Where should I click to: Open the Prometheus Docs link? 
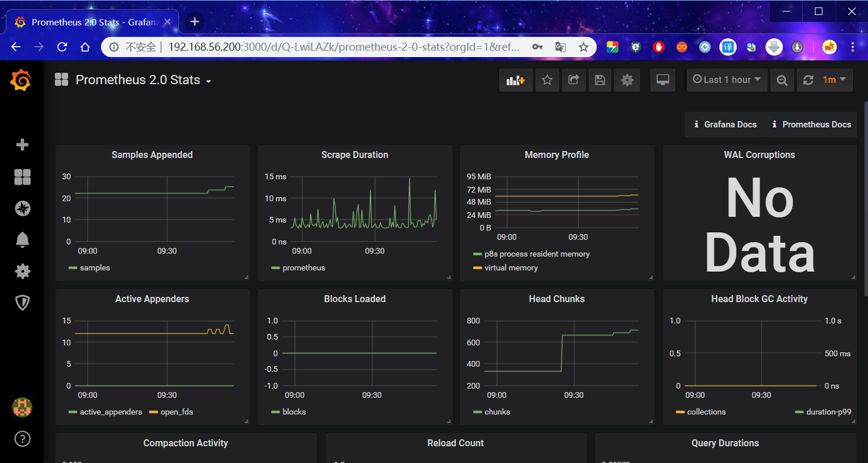click(x=811, y=124)
